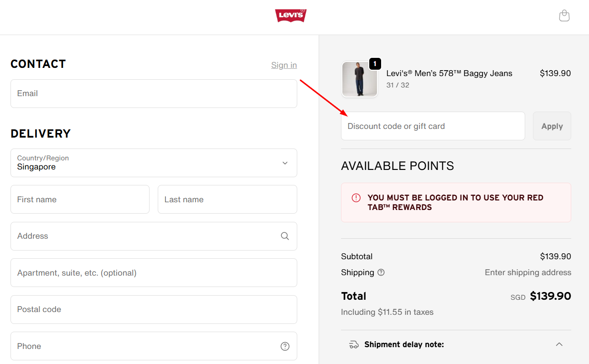Image resolution: width=589 pixels, height=364 pixels.
Task: Select the Discount code or gift card field
Action: click(433, 126)
